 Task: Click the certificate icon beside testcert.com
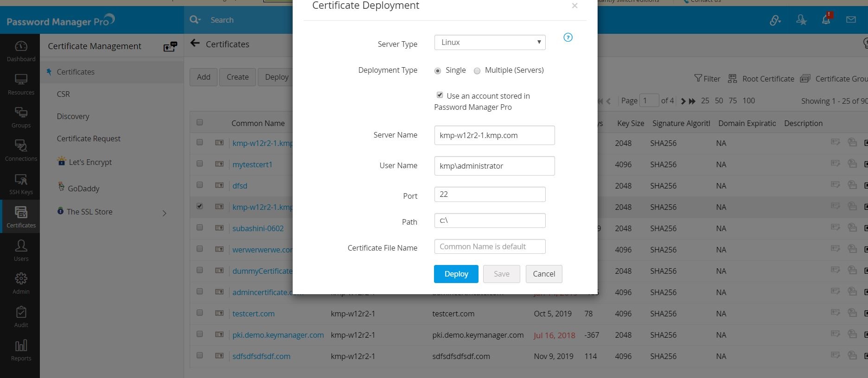219,313
